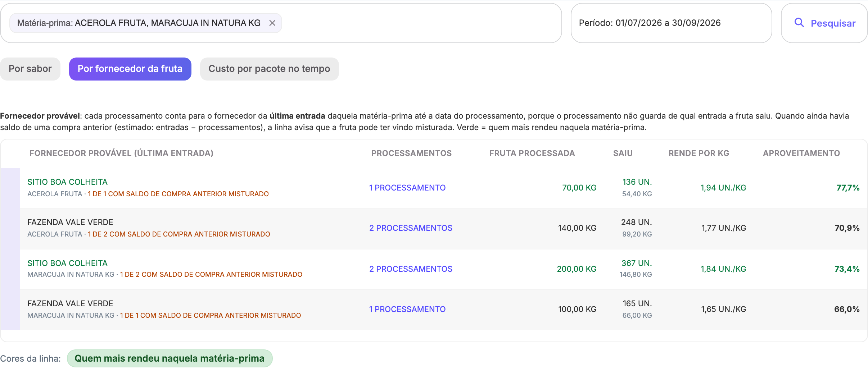Screen dimensions: 868x385
Task: Click the 1,65 UN./KG yield value
Action: point(724,309)
